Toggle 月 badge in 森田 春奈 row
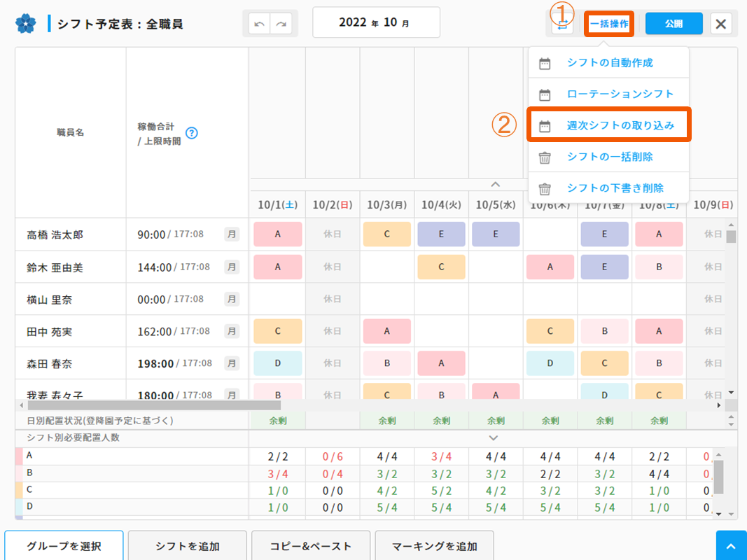Screen dimensions: 747x560 coord(232,363)
